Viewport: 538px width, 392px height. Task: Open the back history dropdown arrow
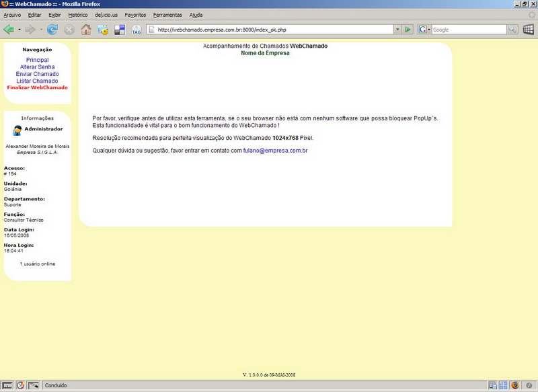20,30
